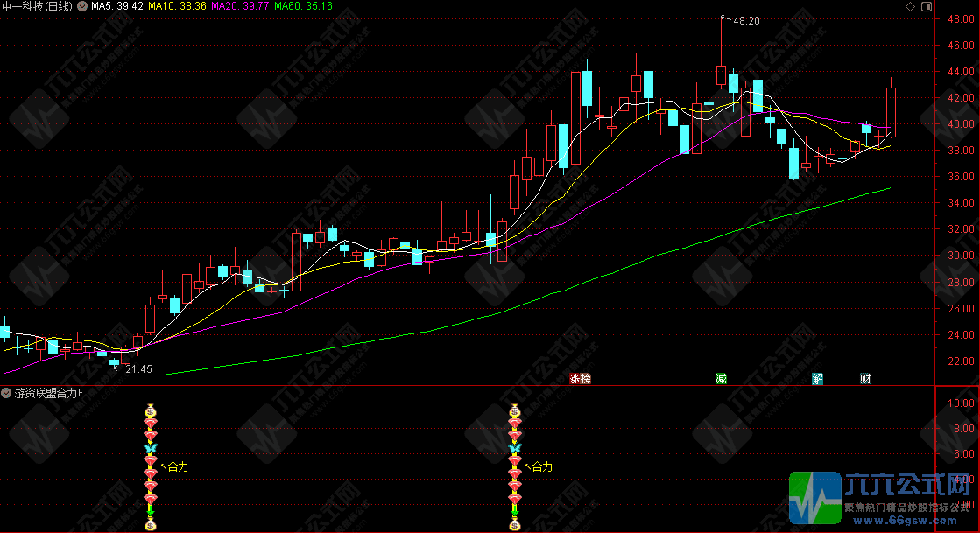This screenshot has height=533, width=980.
Task: Click the 48.20 high price label
Action: pyautogui.click(x=746, y=21)
